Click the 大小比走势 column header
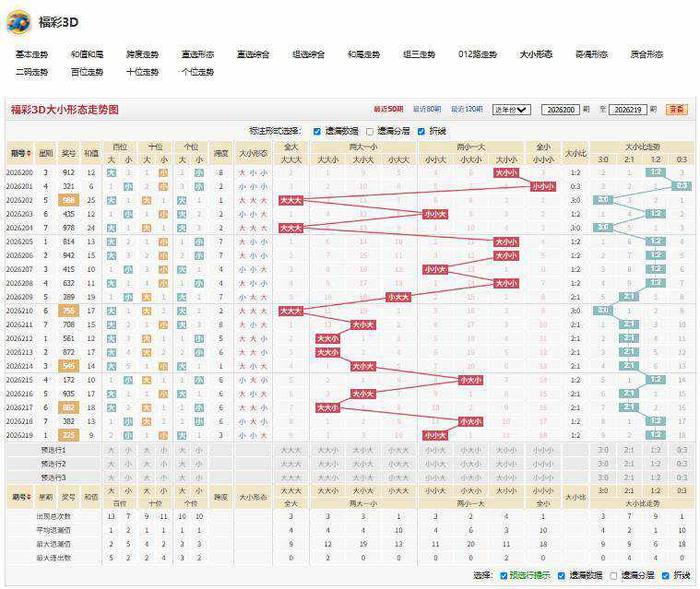 pos(642,147)
